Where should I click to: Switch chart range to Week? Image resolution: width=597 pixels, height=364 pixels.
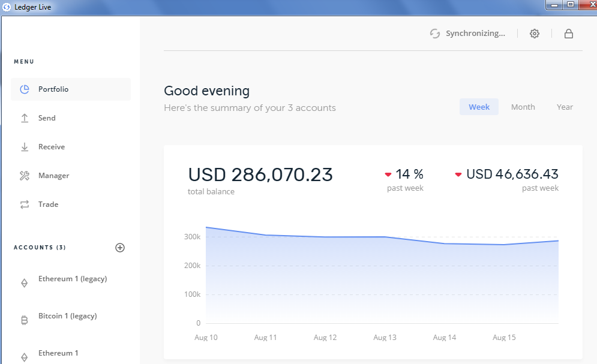479,107
